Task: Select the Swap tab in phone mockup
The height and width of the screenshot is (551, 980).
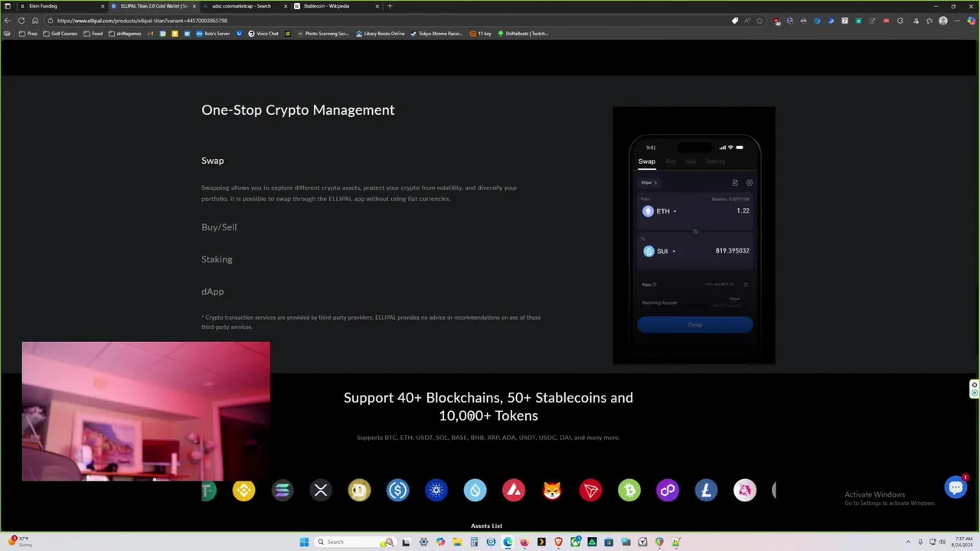Action: pos(647,161)
